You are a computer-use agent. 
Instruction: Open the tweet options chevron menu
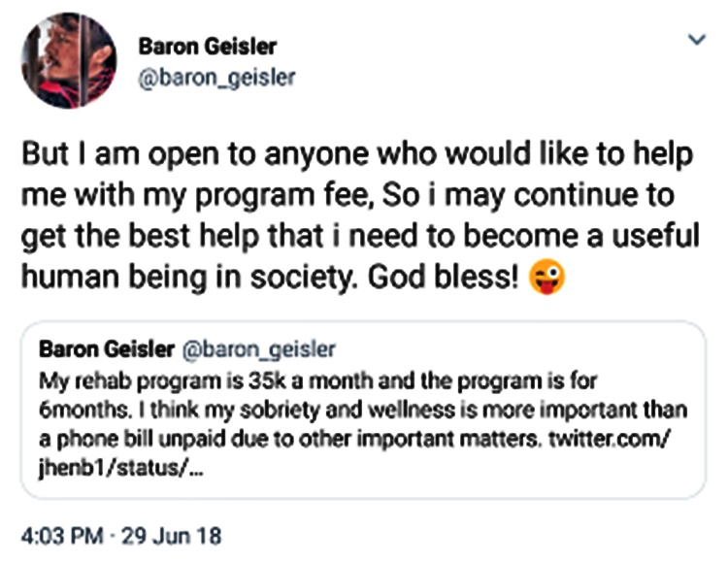(x=695, y=40)
